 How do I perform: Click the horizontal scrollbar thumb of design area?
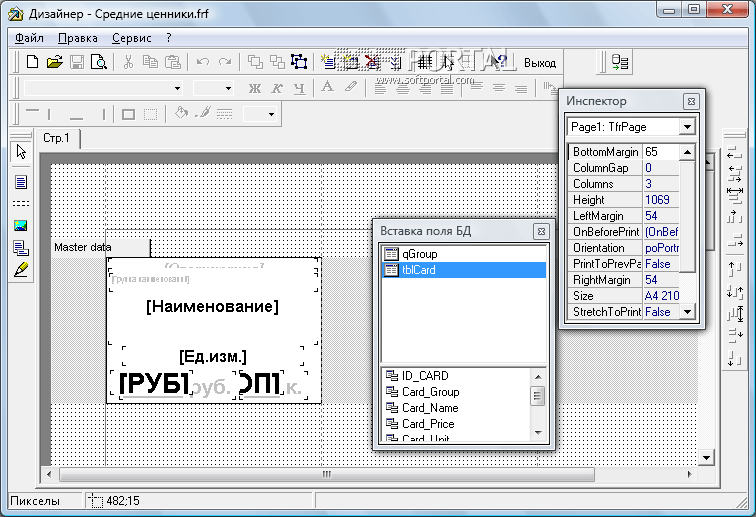point(327,475)
